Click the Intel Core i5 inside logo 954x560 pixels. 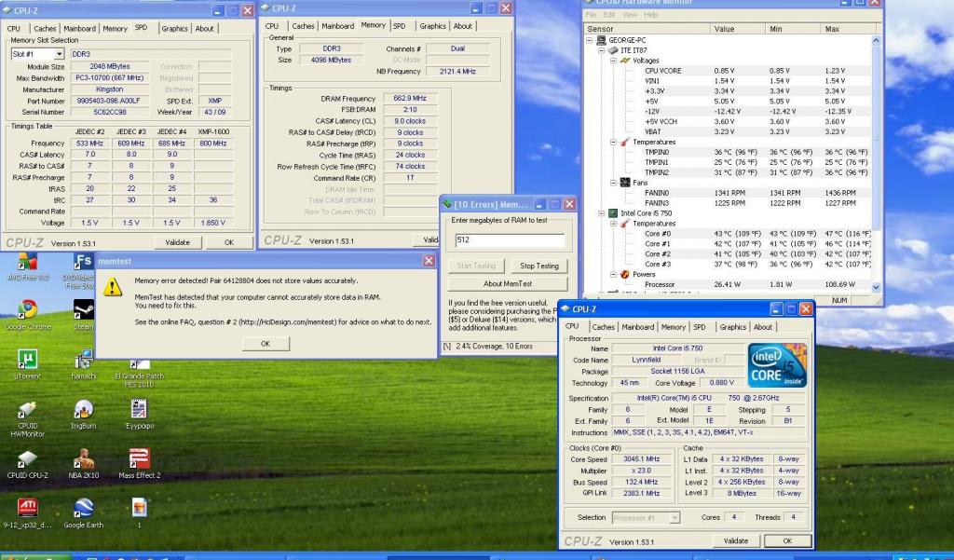777,365
